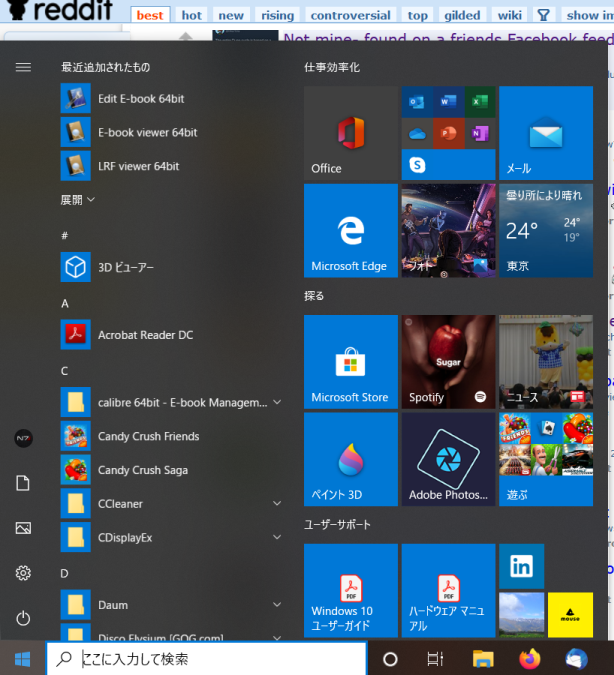The height and width of the screenshot is (675, 614).
Task: Click the ここに入力して検索 search box
Action: coord(207,659)
